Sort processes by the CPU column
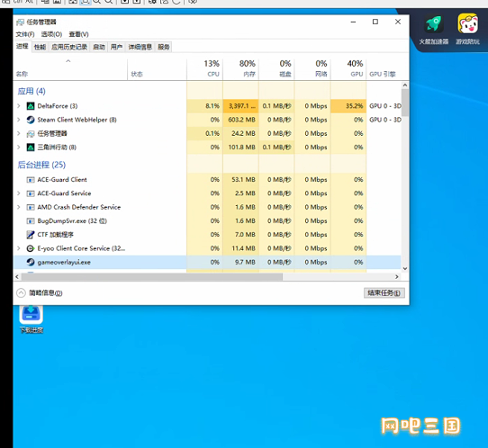 [x=205, y=69]
